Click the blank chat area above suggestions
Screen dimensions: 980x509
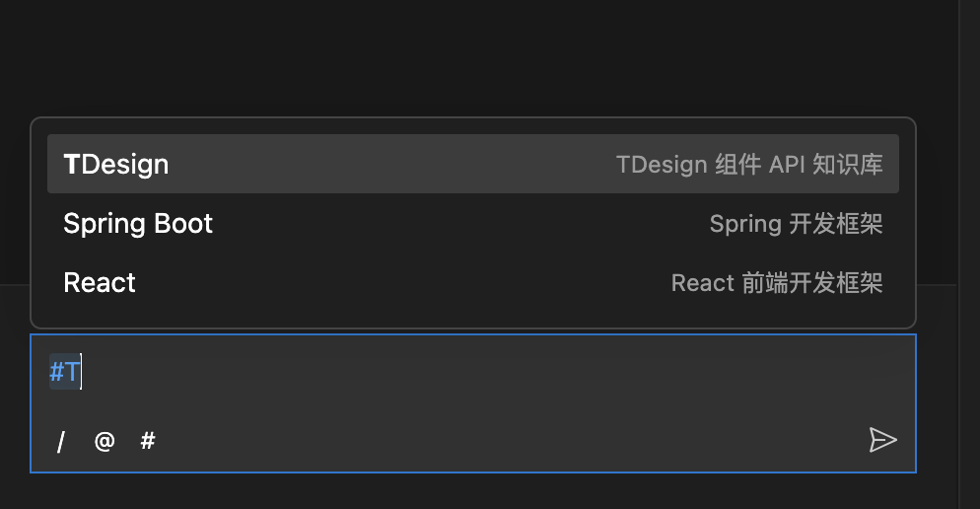point(473,59)
